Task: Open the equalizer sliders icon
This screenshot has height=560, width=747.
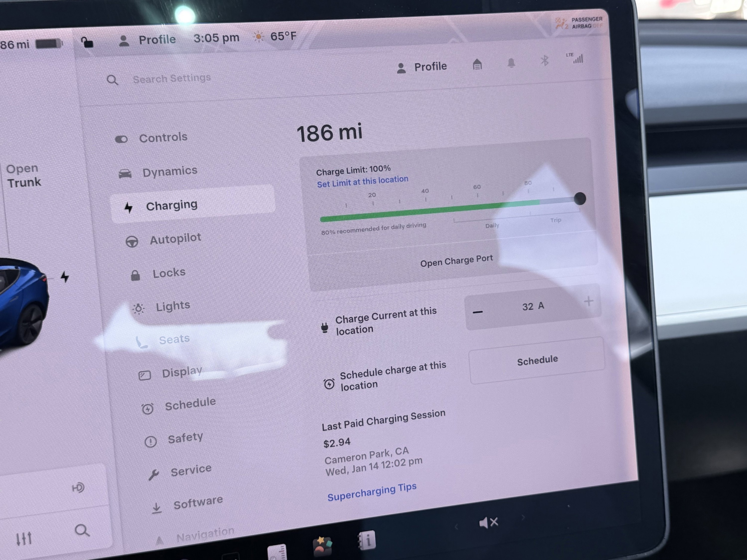Action: (24, 538)
